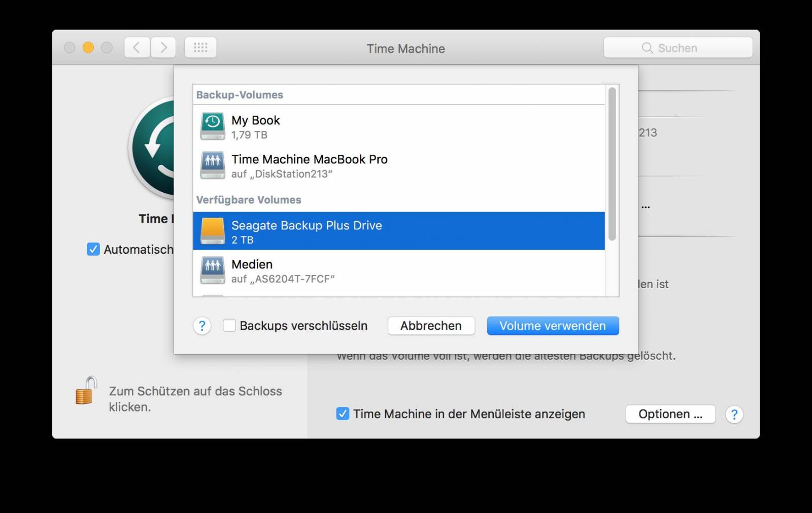Screen dimensions: 812x513
Task: Click the Time Machine MacBook Pro network drive icon
Action: point(212,165)
